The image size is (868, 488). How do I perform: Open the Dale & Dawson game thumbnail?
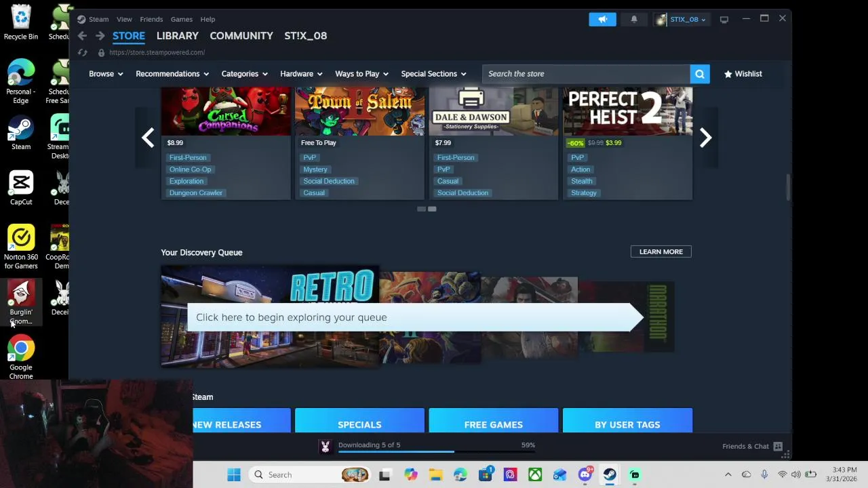(494, 112)
